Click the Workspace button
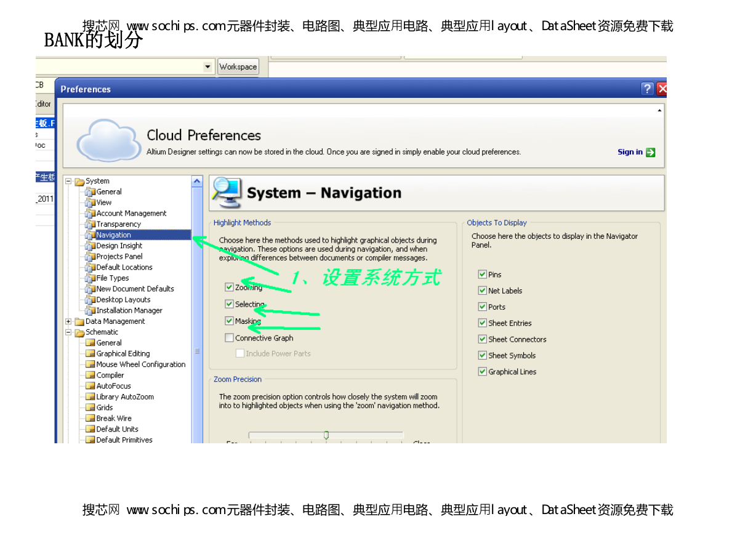Image resolution: width=756 pixels, height=535 pixels. [238, 66]
